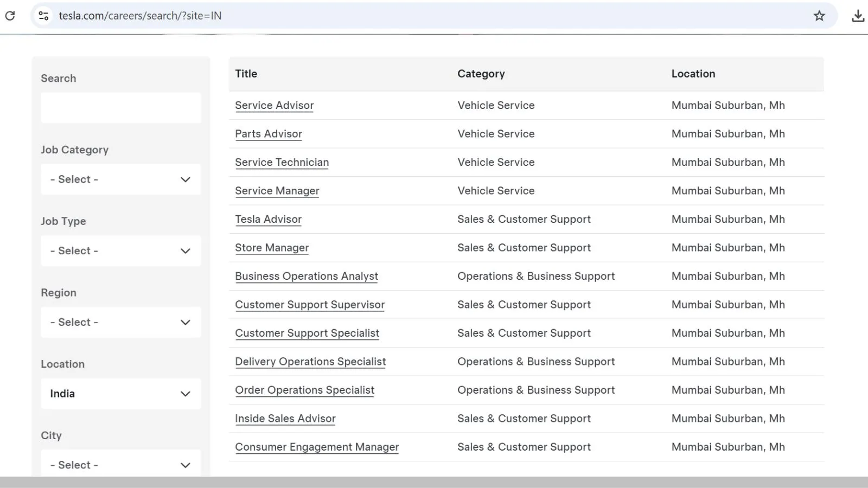Viewport: 868px width, 488px height.
Task: Click Operations & Business Support in Delivery Operations Specialist row
Action: click(x=536, y=362)
